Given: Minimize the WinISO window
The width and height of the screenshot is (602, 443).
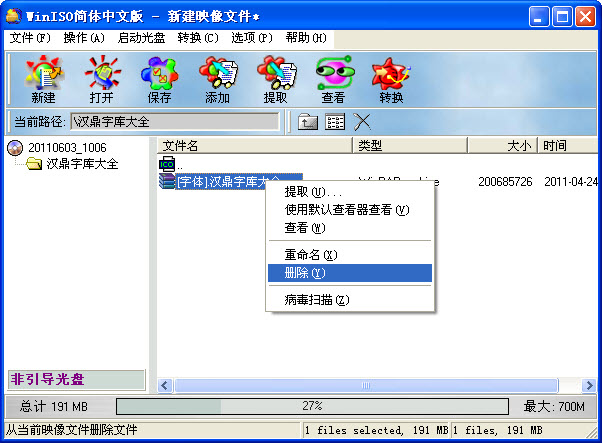Looking at the screenshot, I should point(539,17).
